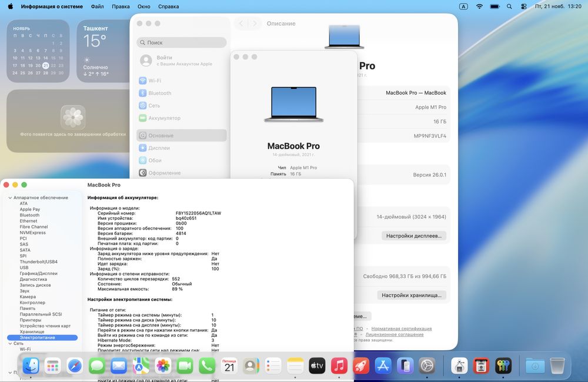Open Reminders app in Dock
This screenshot has height=382, width=588.
[273, 366]
